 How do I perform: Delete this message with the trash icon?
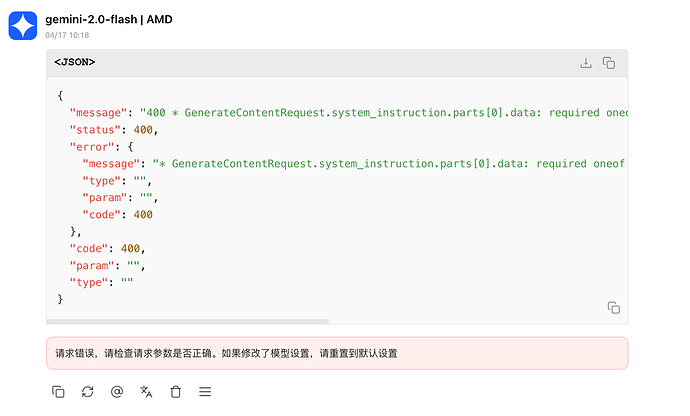click(x=176, y=391)
